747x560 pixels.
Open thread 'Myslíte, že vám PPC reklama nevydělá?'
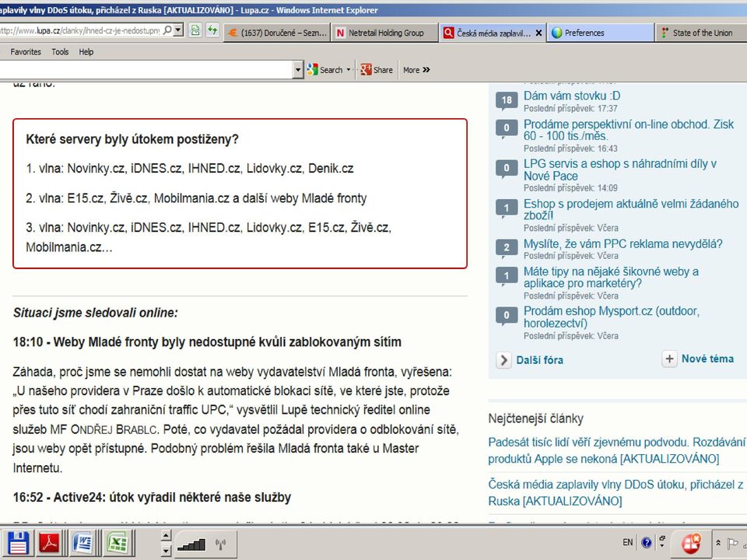pyautogui.click(x=622, y=243)
